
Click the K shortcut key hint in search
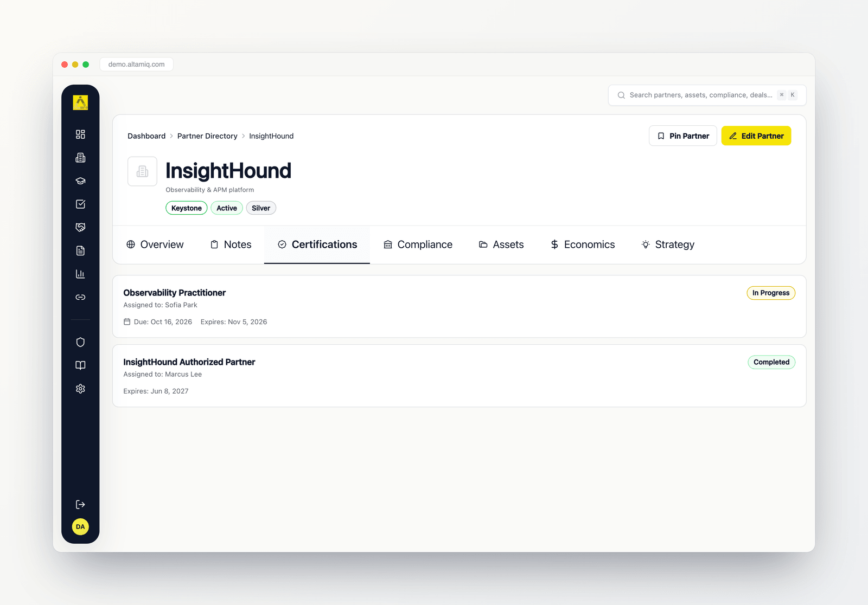793,95
